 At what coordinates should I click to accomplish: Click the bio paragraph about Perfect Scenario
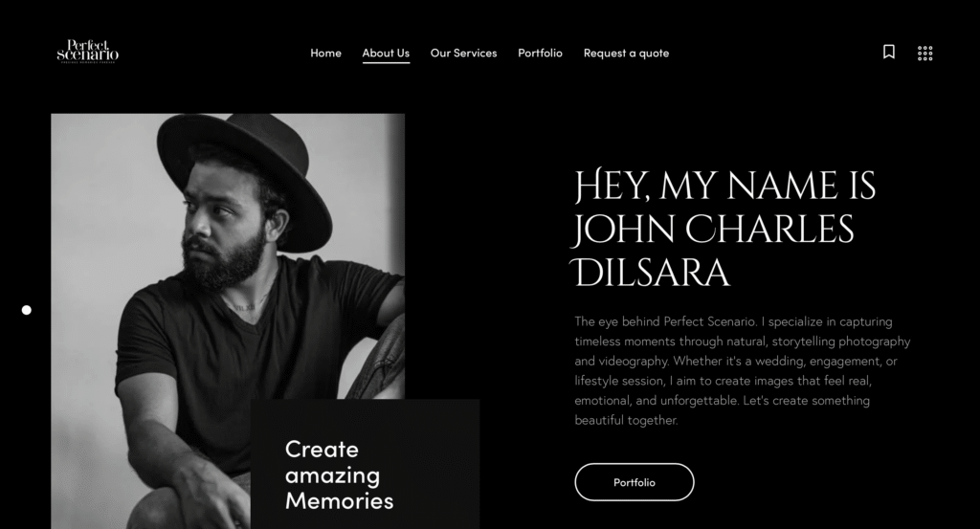(743, 370)
